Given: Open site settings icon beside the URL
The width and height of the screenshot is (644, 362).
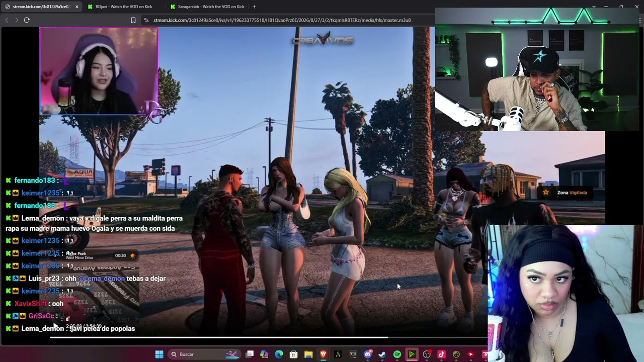Looking at the screenshot, I should [x=146, y=20].
